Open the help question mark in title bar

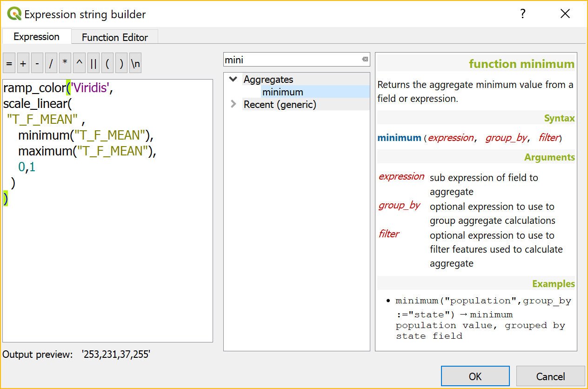tap(523, 14)
